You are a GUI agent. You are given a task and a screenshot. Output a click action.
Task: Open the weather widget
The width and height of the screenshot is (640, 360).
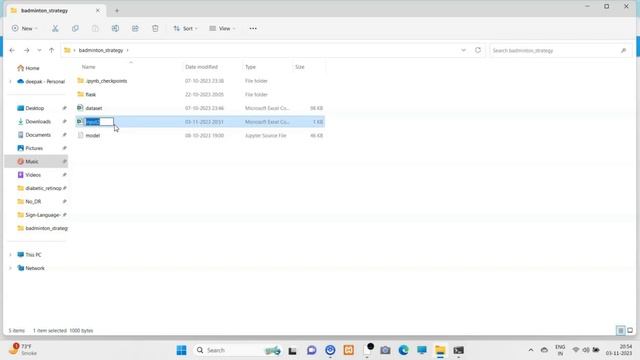click(x=23, y=350)
